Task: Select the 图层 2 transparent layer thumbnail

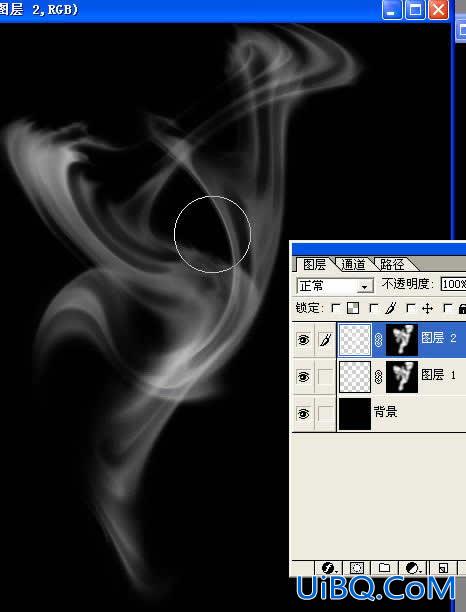Action: click(x=355, y=340)
